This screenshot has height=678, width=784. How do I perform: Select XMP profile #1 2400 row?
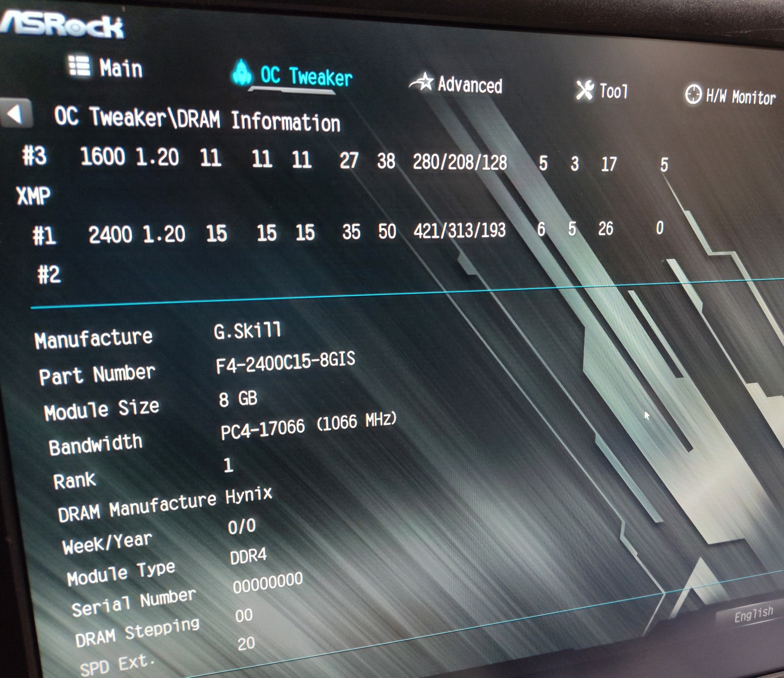point(343,231)
